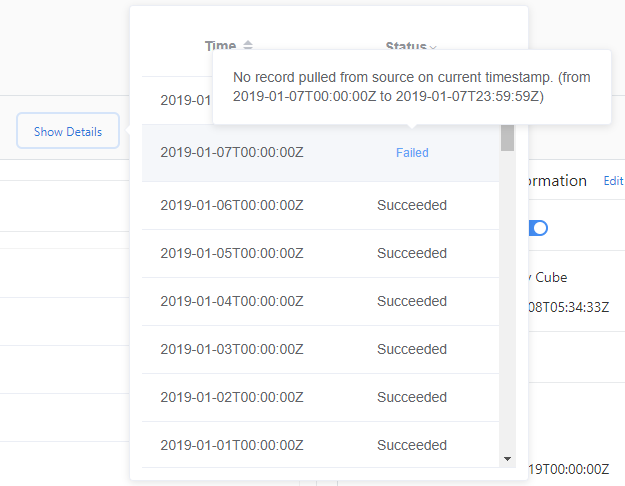
Task: Select the 2019-01-03T00:00:00Z timestamp
Action: pos(232,350)
